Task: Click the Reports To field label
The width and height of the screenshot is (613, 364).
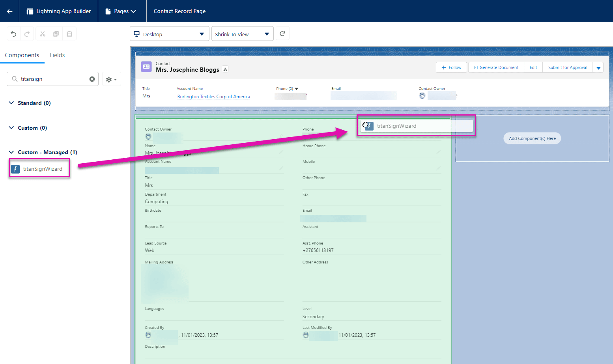Action: 154,227
